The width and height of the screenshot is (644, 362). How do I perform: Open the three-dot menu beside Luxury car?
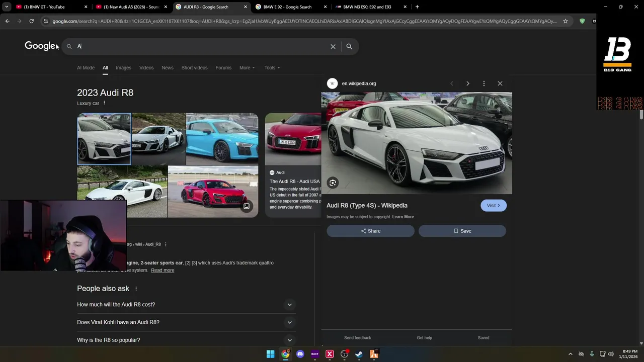click(104, 103)
